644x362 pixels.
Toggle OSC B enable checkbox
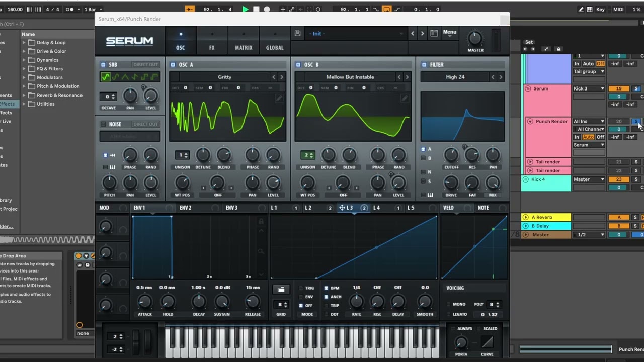coord(298,65)
